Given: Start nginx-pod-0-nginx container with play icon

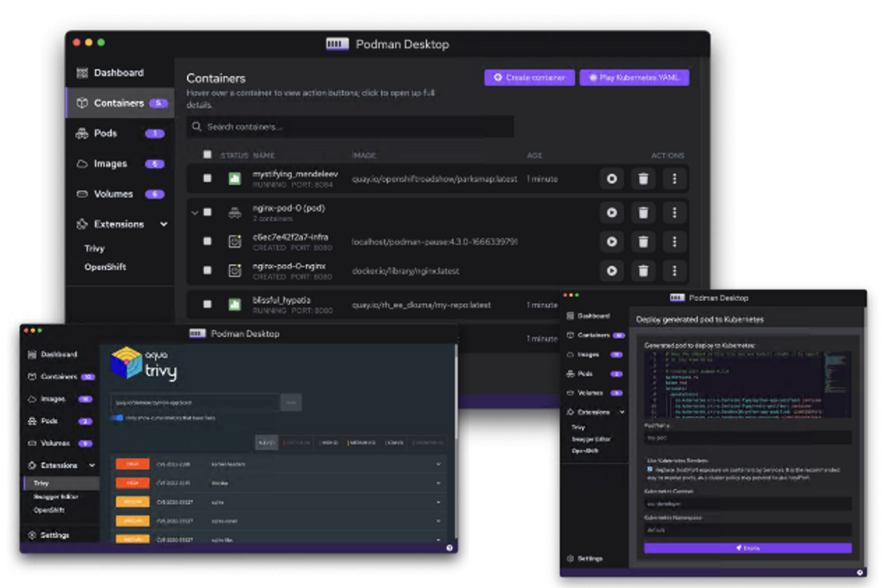Looking at the screenshot, I should pos(611,270).
